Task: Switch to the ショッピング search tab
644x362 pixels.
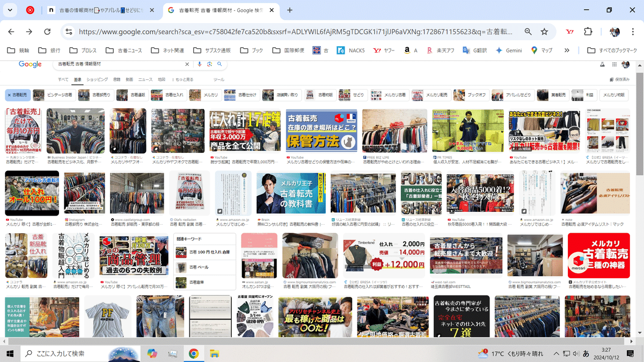Action: pos(97,79)
